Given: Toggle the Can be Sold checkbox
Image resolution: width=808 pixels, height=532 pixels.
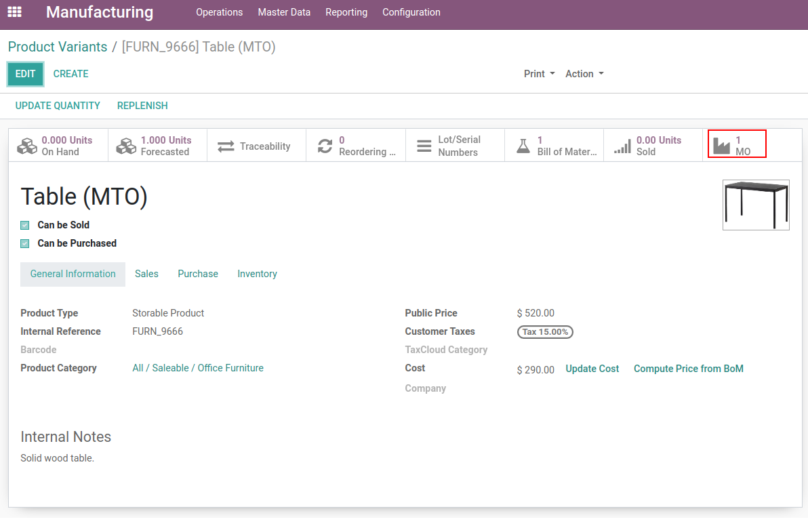Looking at the screenshot, I should [25, 226].
